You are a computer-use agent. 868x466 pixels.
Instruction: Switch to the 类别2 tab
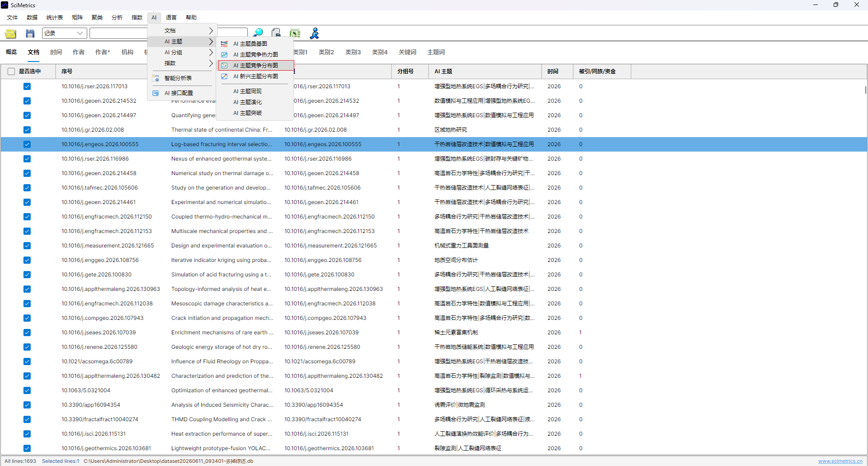(326, 52)
